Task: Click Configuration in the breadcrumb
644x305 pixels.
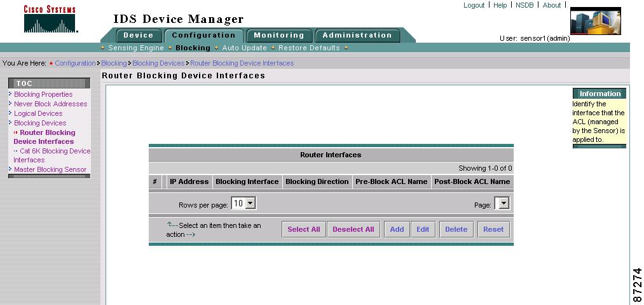Action: click(75, 63)
